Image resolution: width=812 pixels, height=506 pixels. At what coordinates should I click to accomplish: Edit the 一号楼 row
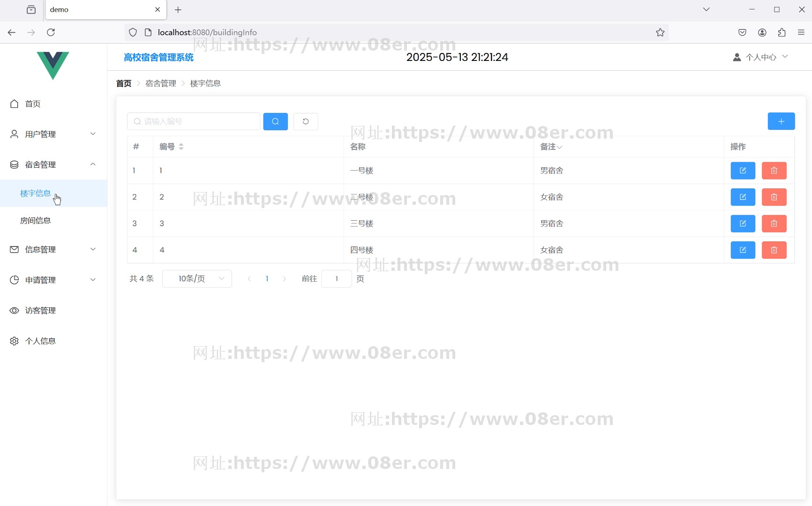pyautogui.click(x=743, y=171)
